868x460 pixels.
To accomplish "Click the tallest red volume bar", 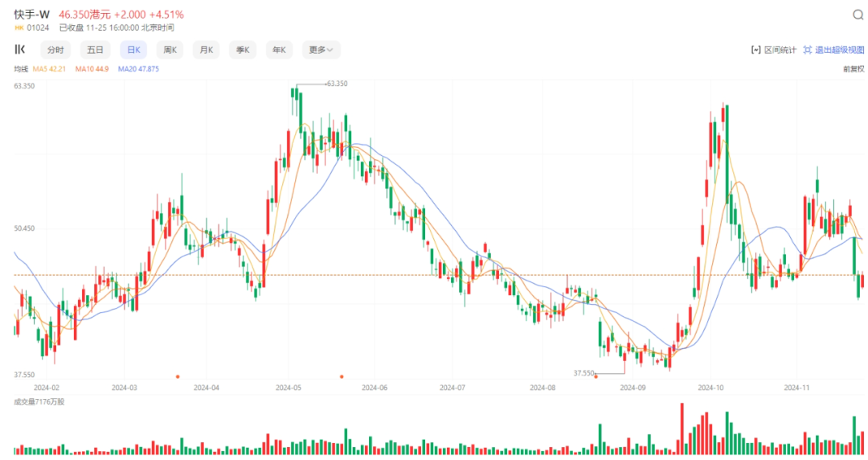I will [682, 429].
